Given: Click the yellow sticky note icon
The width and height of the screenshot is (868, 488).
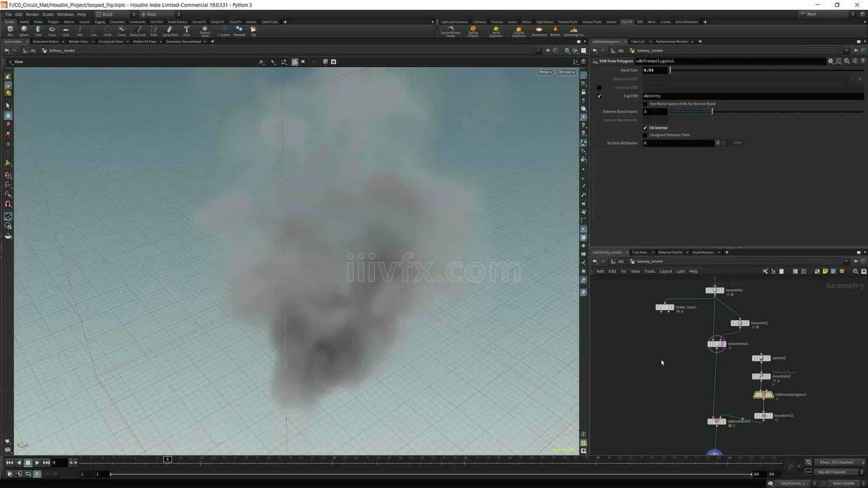Looking at the screenshot, I should (x=825, y=271).
